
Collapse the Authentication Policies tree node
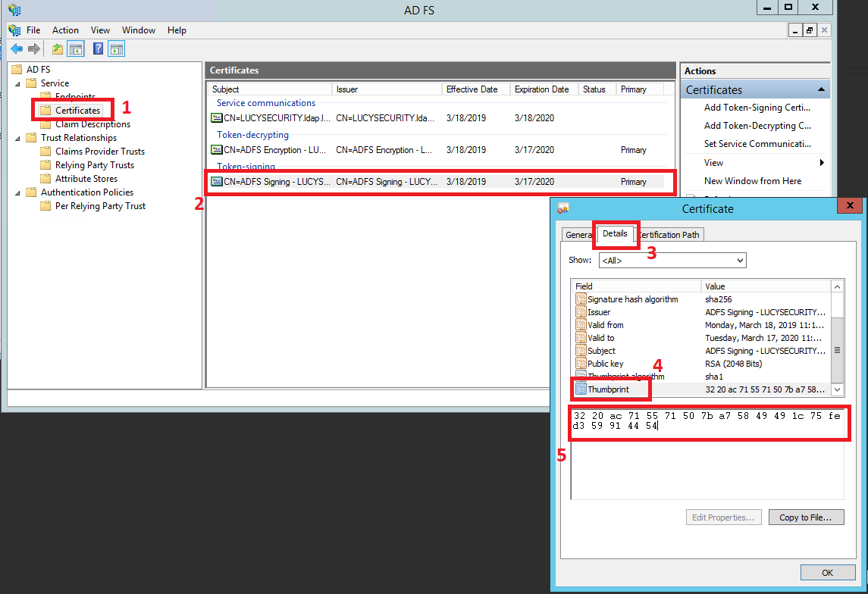[17, 193]
